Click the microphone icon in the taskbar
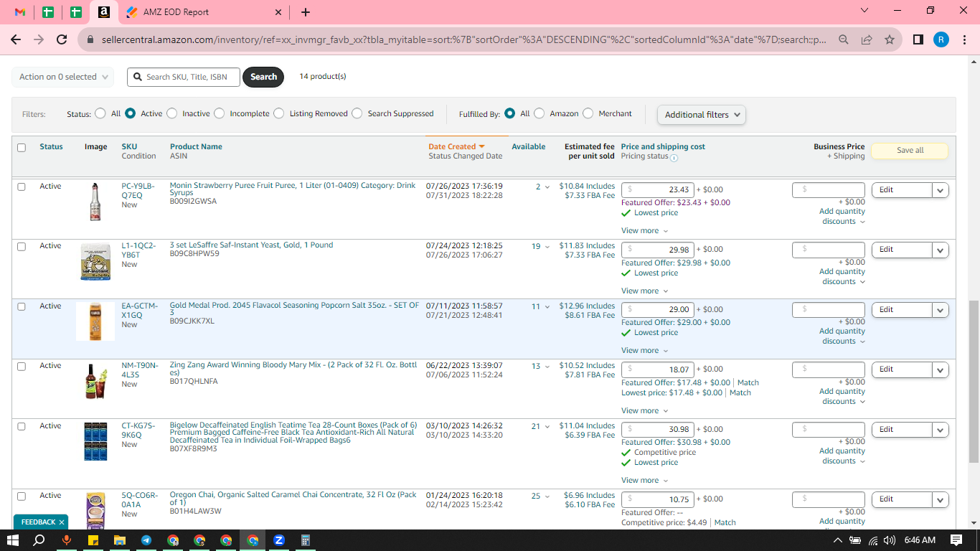Viewport: 980px width, 551px height. tap(66, 540)
